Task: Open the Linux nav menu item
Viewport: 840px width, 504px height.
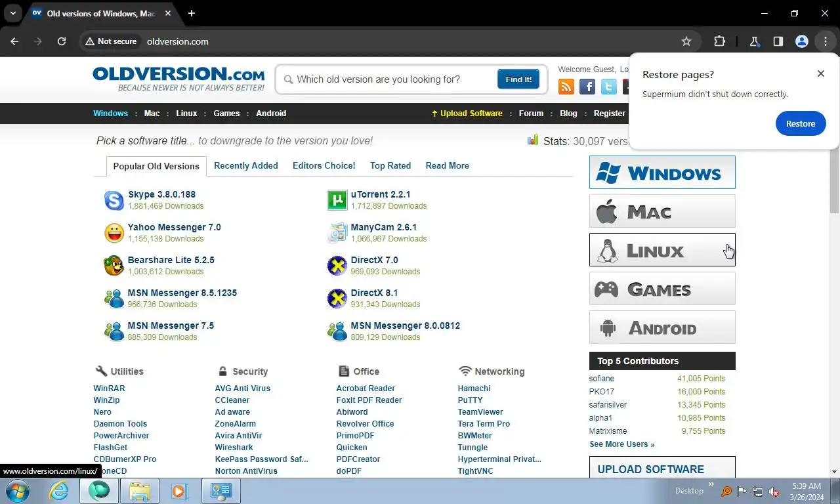Action: [x=186, y=114]
